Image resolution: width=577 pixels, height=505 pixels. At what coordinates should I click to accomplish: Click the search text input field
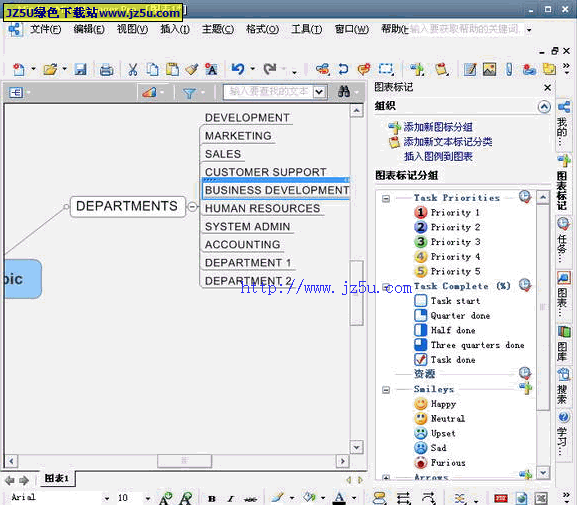[268, 92]
